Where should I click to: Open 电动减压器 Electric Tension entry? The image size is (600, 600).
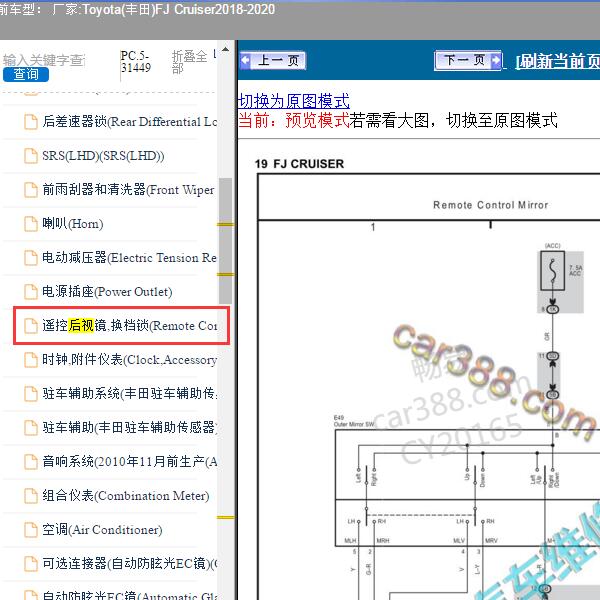(130, 258)
